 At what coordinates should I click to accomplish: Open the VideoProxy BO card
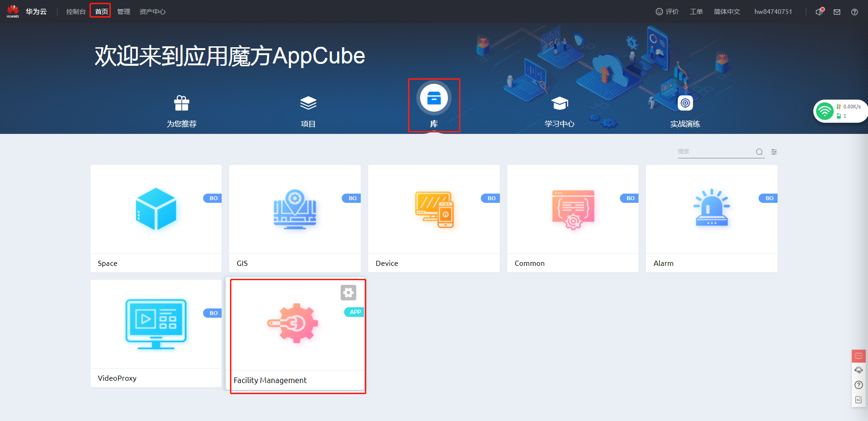pyautogui.click(x=156, y=333)
